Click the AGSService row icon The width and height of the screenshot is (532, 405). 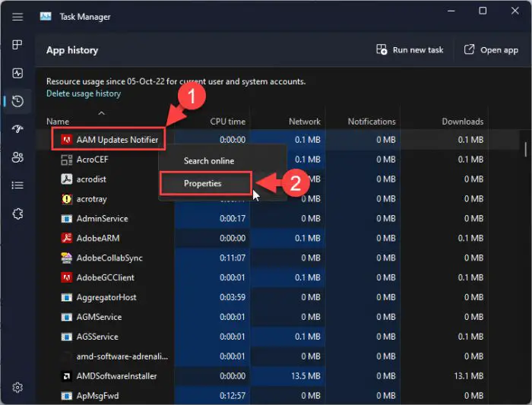67,337
